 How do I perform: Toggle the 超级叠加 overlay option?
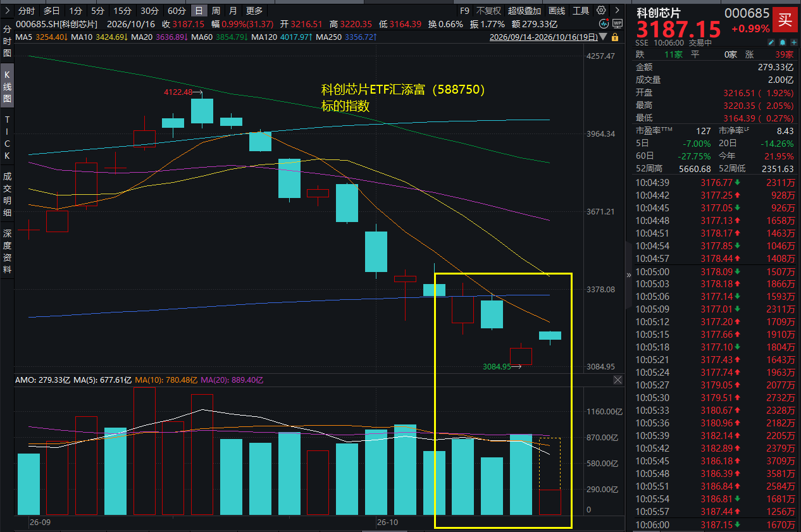[525, 11]
